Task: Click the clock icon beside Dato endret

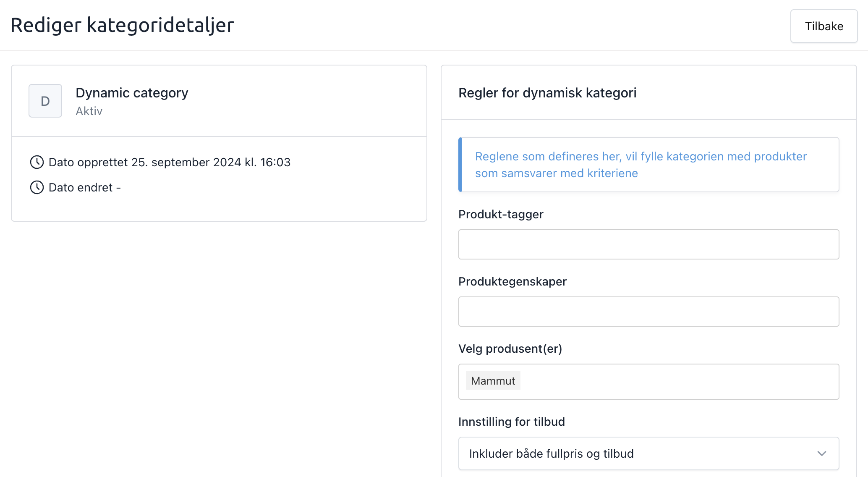Action: coord(37,187)
